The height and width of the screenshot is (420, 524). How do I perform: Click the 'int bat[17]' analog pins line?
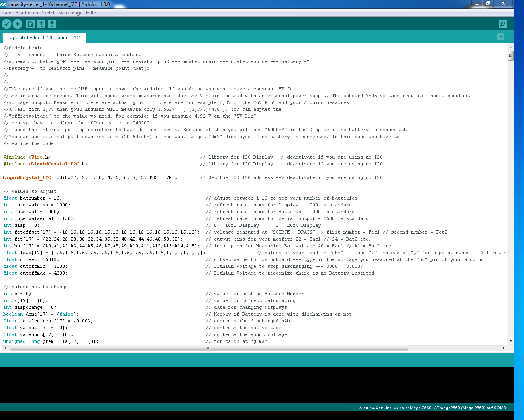click(x=102, y=246)
